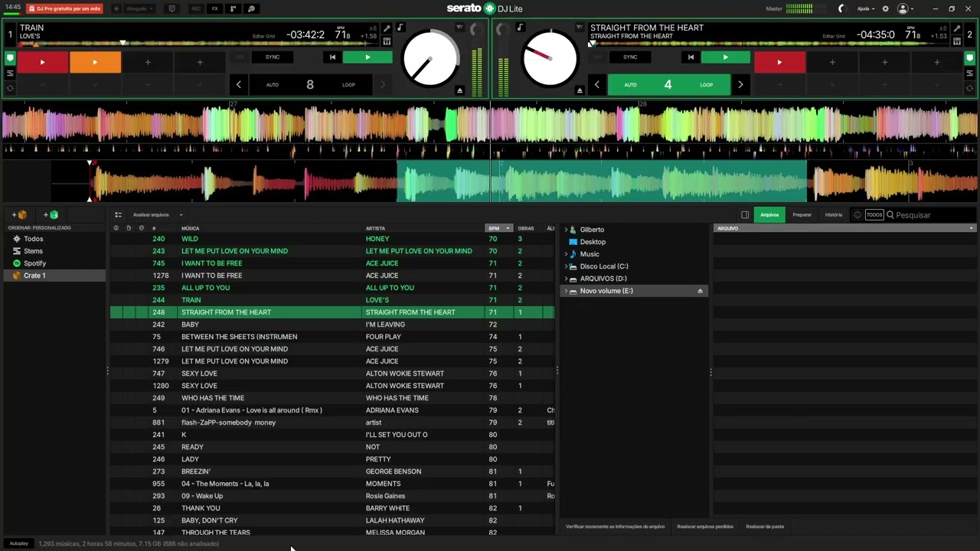
Task: Open the FX panel
Action: [214, 8]
